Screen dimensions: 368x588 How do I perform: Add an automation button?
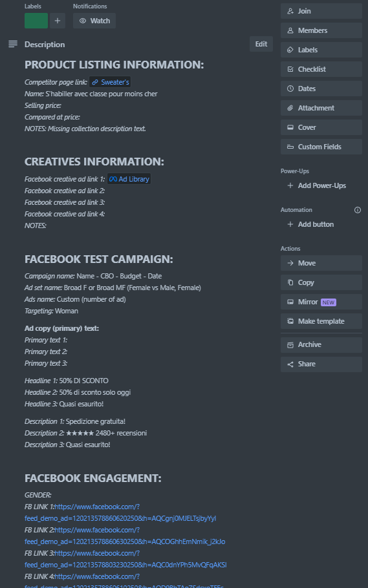click(321, 224)
